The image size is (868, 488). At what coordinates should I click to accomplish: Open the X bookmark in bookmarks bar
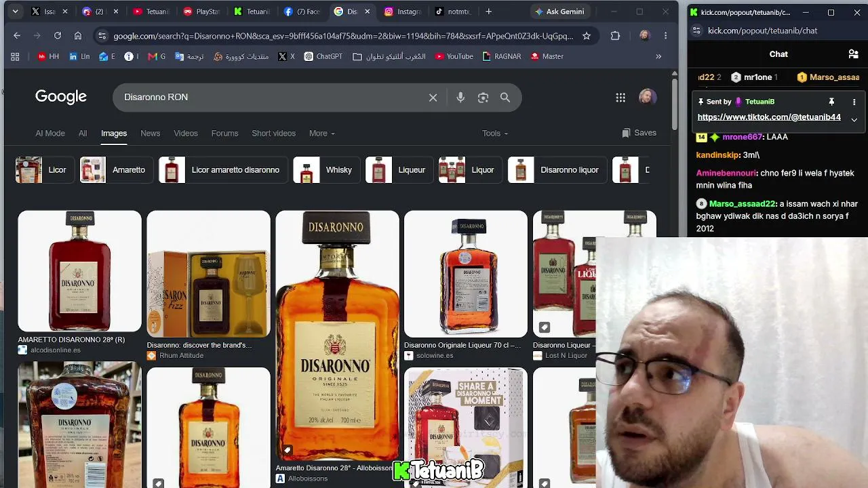tap(287, 56)
